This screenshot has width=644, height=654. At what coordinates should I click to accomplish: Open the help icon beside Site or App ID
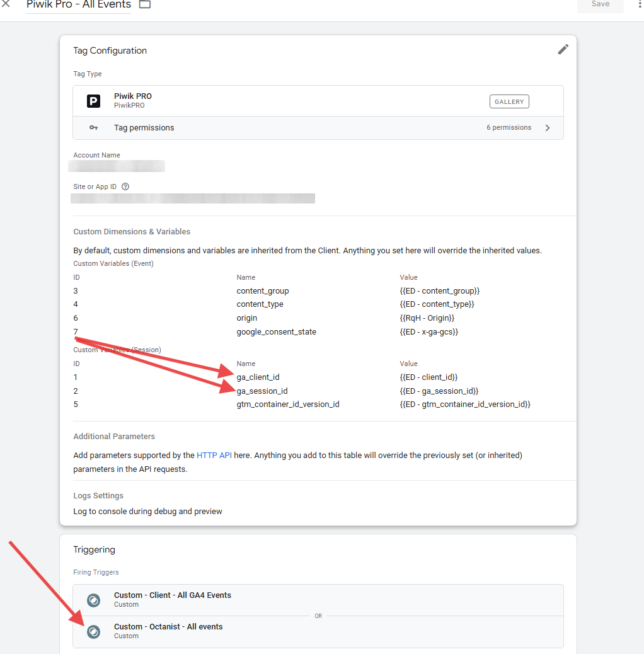click(125, 186)
